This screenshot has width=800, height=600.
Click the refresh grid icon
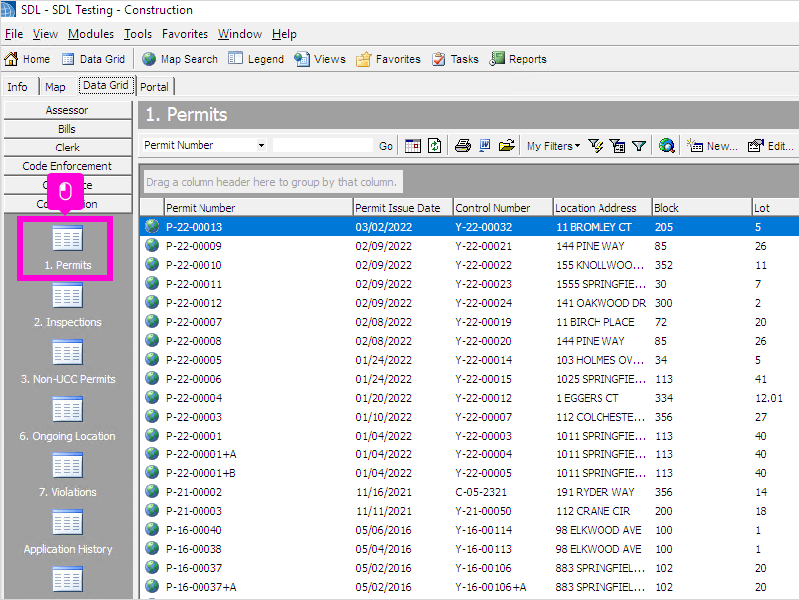(434, 146)
